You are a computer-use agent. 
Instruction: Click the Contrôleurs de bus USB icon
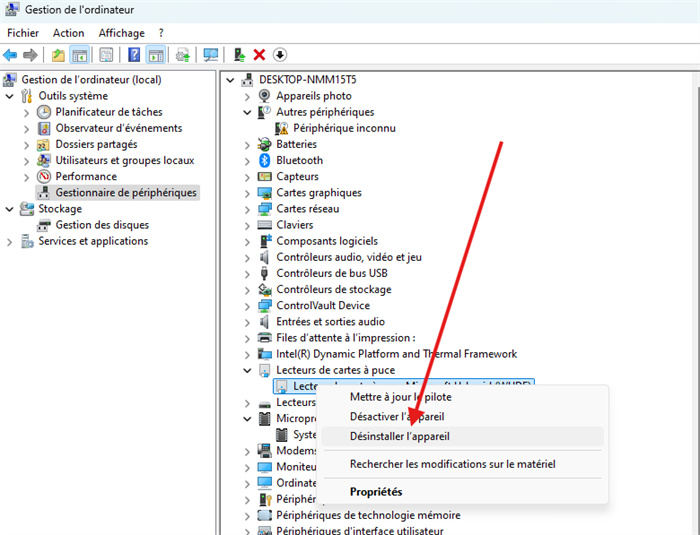click(x=264, y=273)
